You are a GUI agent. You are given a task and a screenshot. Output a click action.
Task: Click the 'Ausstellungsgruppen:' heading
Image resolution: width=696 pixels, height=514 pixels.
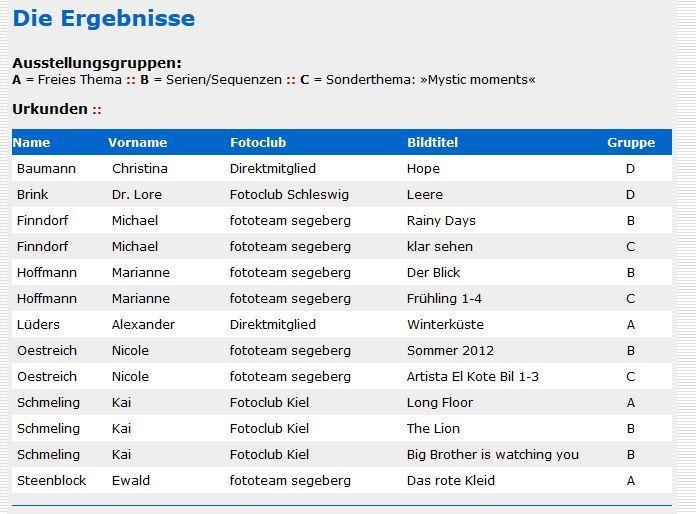[97, 63]
